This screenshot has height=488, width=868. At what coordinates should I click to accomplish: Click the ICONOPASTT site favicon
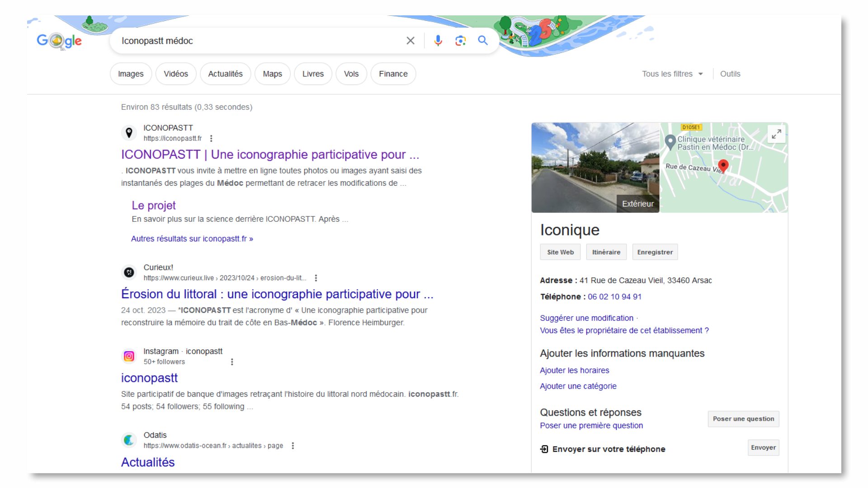pyautogui.click(x=129, y=133)
